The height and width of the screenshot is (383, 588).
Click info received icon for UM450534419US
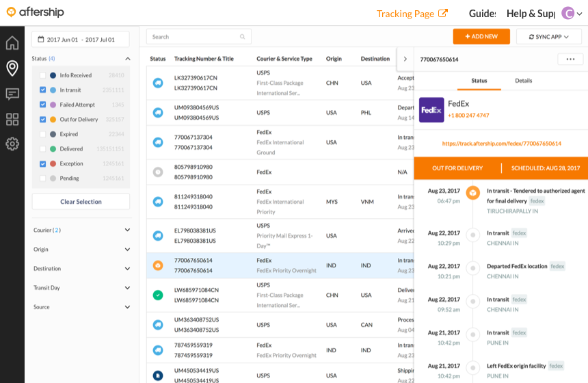point(158,375)
